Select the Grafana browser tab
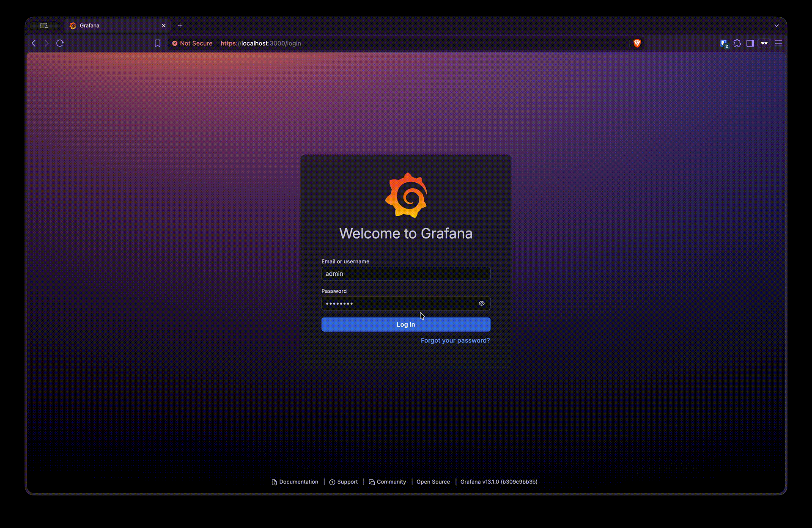The width and height of the screenshot is (812, 528). 117,25
